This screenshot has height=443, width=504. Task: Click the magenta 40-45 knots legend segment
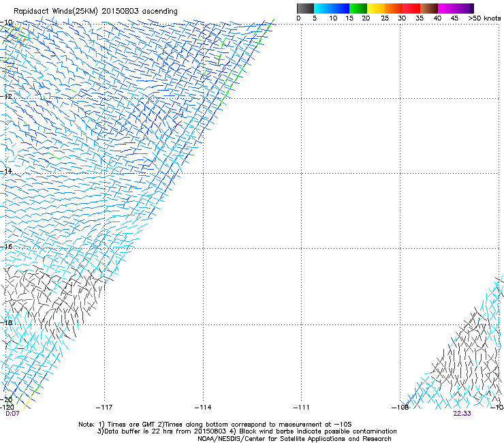(x=447, y=8)
